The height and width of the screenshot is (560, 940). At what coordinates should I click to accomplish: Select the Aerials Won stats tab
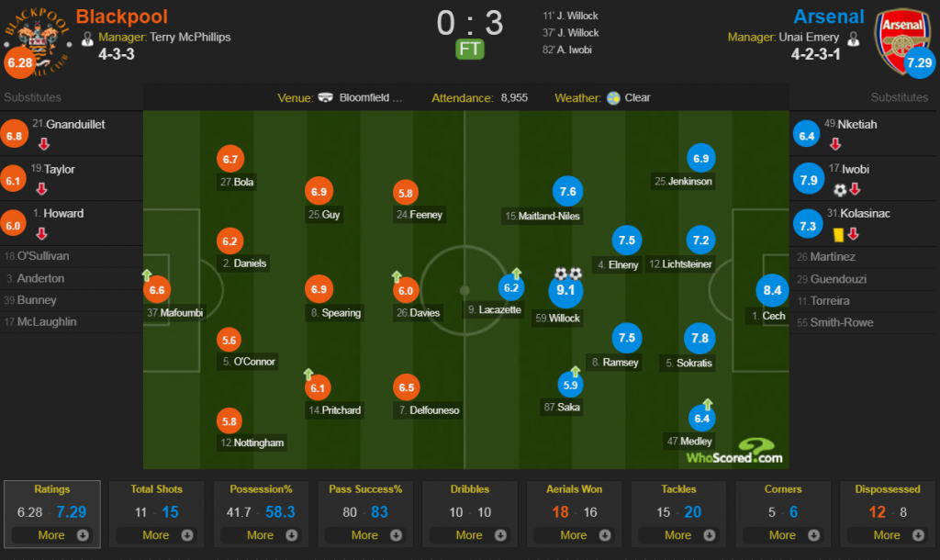pos(575,514)
